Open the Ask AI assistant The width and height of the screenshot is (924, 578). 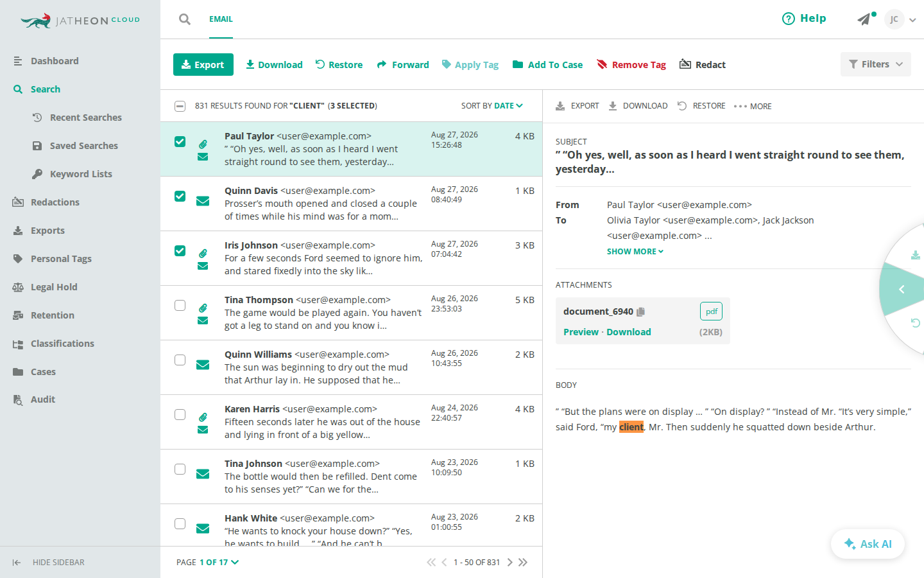[x=868, y=544]
